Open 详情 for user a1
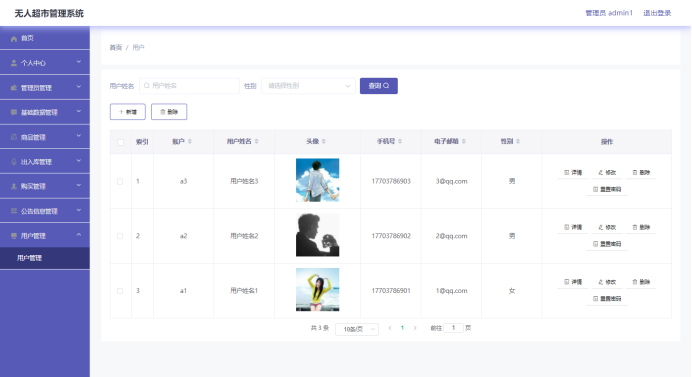 573,282
